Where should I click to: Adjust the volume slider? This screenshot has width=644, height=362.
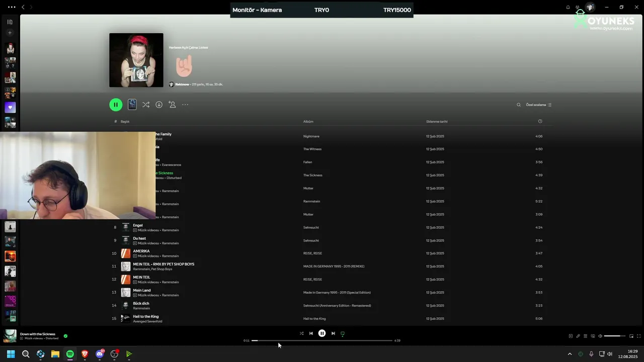point(615,336)
